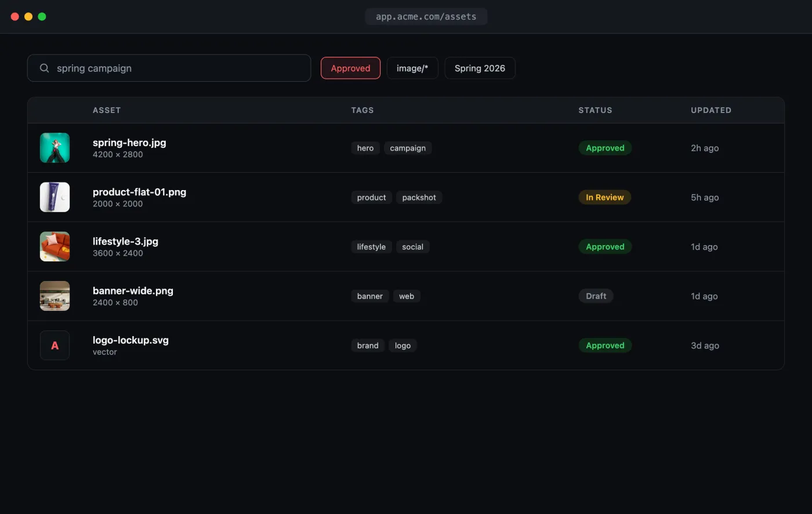The width and height of the screenshot is (812, 514).
Task: Click the yellow minimize window button
Action: pyautogui.click(x=28, y=17)
